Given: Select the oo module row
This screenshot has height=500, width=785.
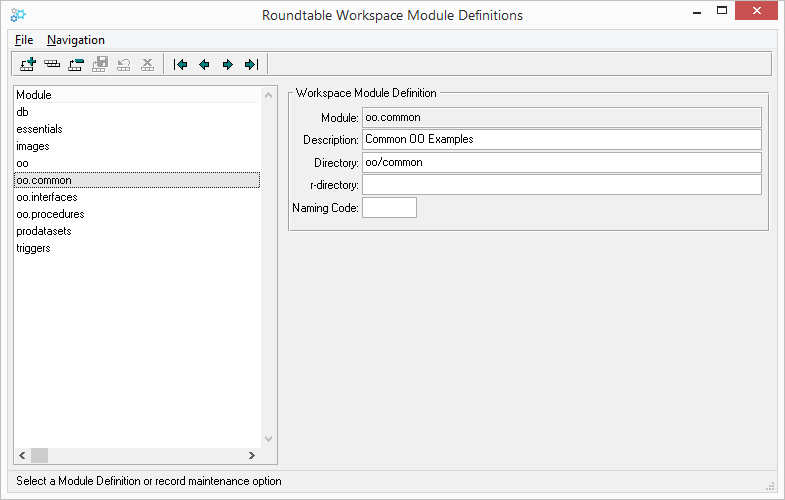Looking at the screenshot, I should 137,163.
